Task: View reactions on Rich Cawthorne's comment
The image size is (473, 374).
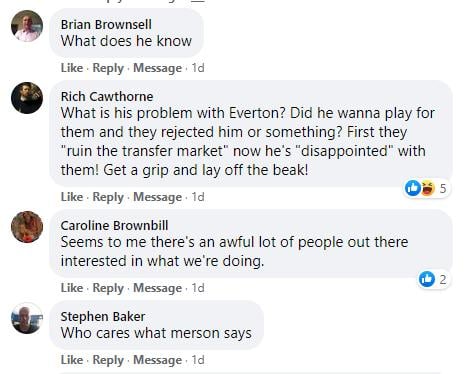Action: 426,188
